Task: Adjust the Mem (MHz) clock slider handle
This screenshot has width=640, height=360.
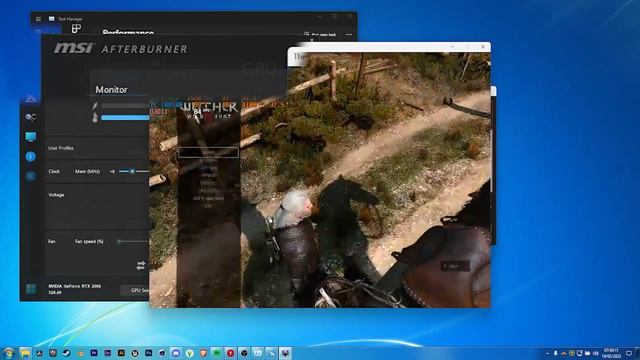Action: (132, 171)
